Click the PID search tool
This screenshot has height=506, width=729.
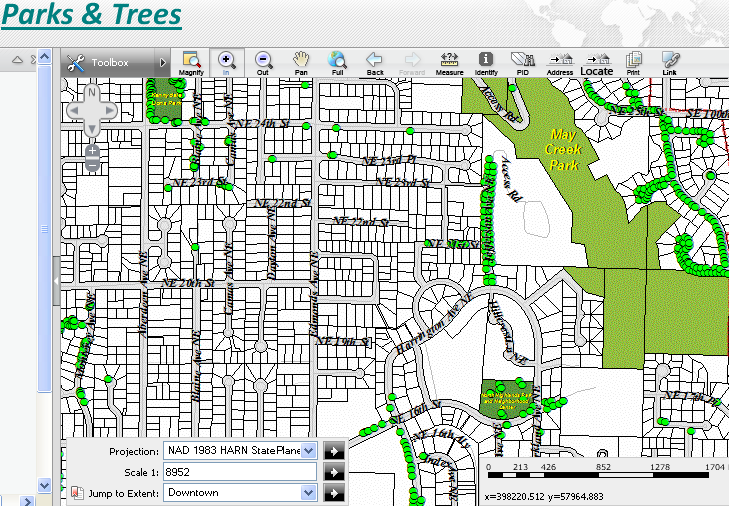click(522, 62)
